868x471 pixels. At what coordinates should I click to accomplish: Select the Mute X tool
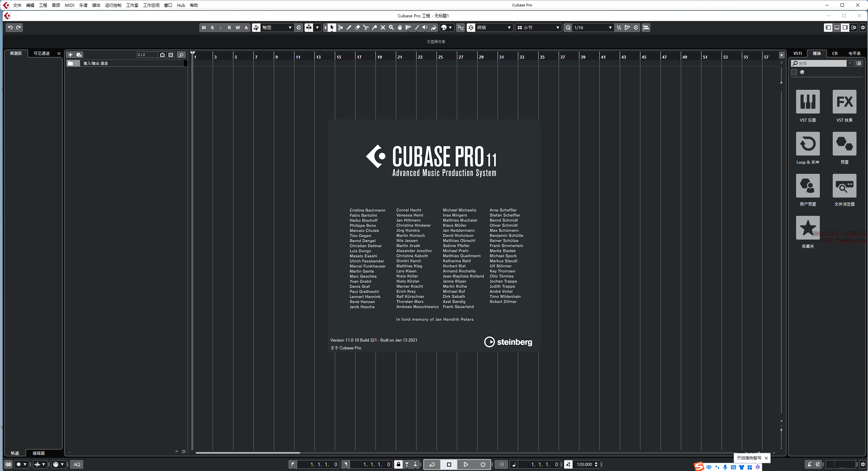pyautogui.click(x=383, y=28)
